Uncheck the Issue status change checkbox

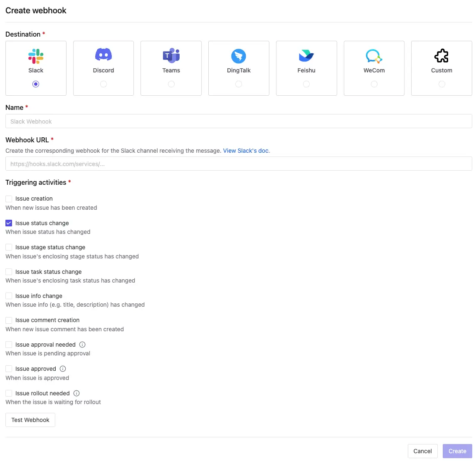click(x=9, y=223)
